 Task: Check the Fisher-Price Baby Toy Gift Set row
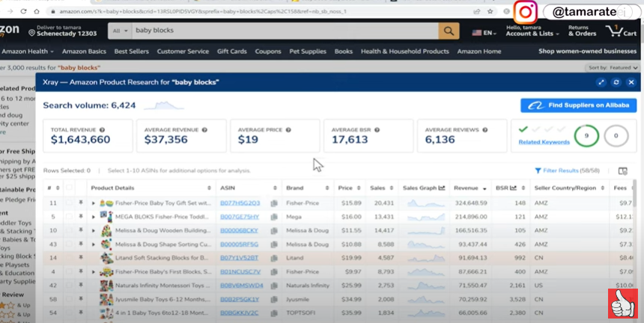click(69, 203)
